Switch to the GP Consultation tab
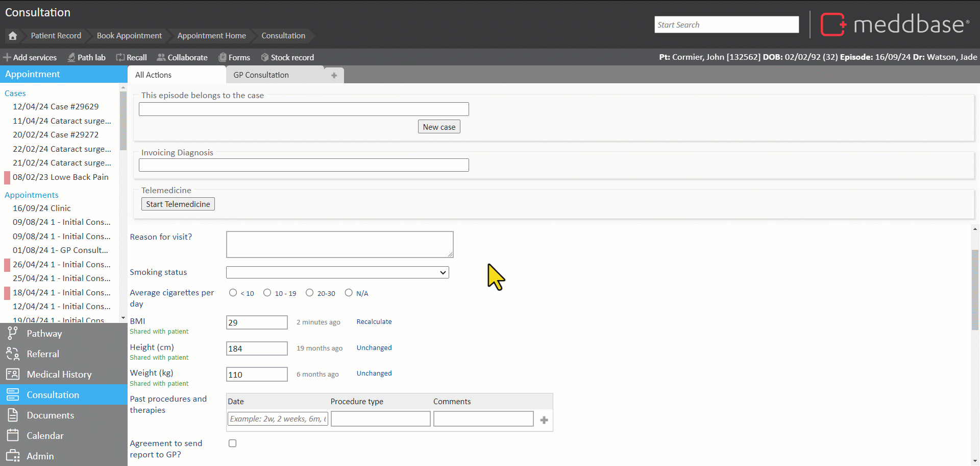The height and width of the screenshot is (466, 980). (261, 75)
